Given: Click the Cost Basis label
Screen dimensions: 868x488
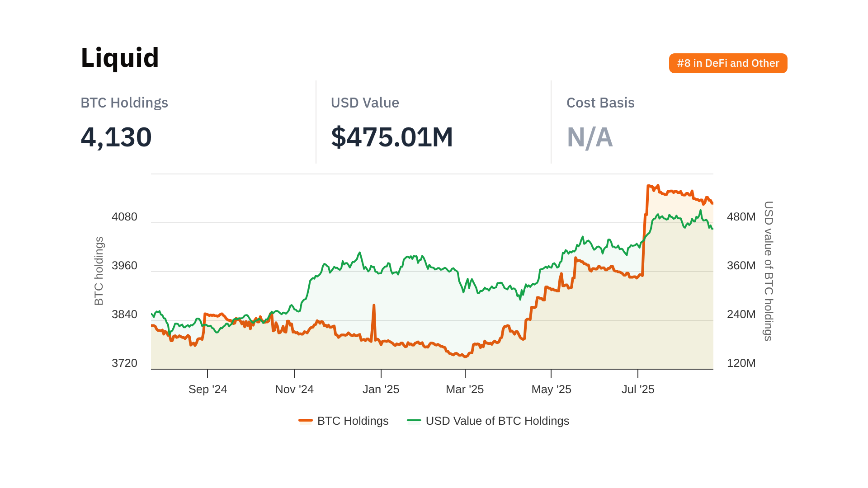Looking at the screenshot, I should [x=600, y=103].
